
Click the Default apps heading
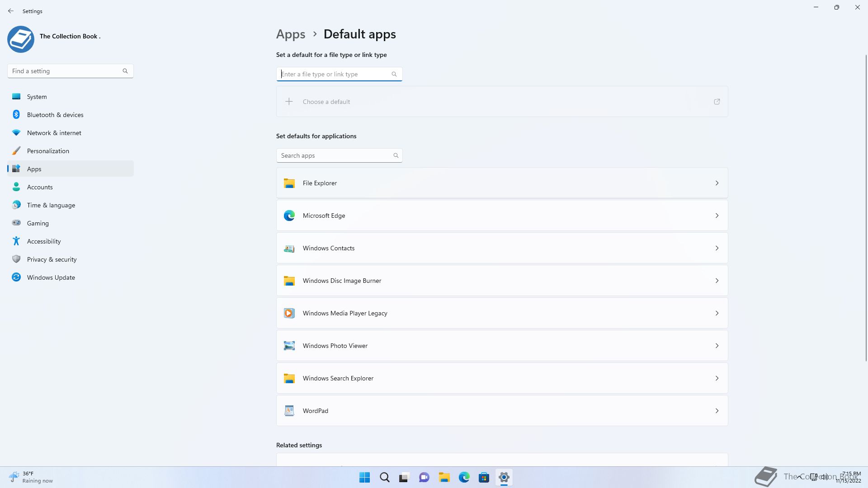pyautogui.click(x=360, y=34)
